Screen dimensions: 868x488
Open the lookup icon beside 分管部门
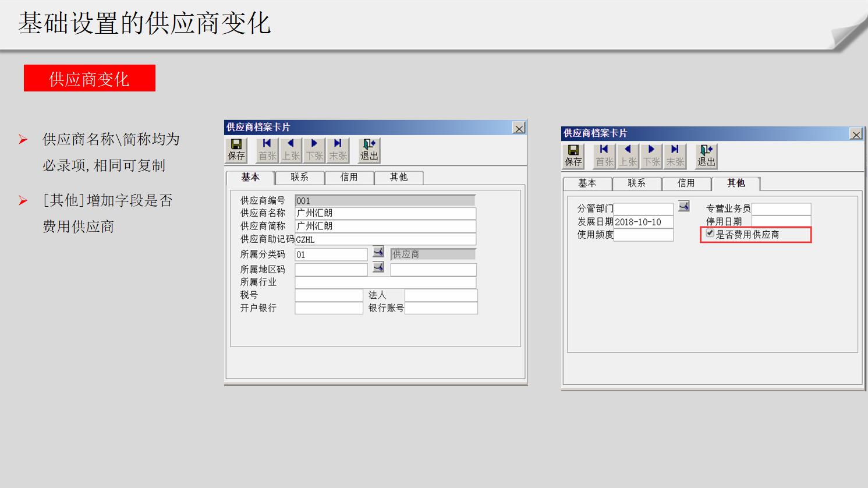pyautogui.click(x=683, y=206)
